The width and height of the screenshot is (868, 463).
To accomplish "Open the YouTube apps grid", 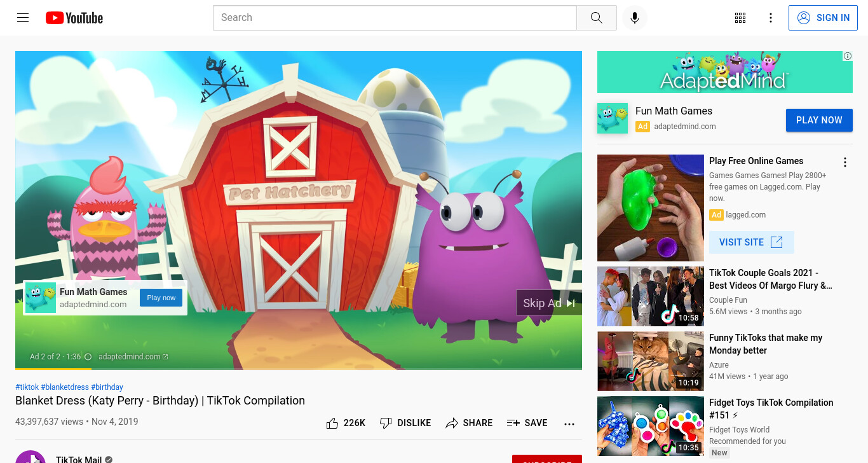I will click(x=740, y=18).
